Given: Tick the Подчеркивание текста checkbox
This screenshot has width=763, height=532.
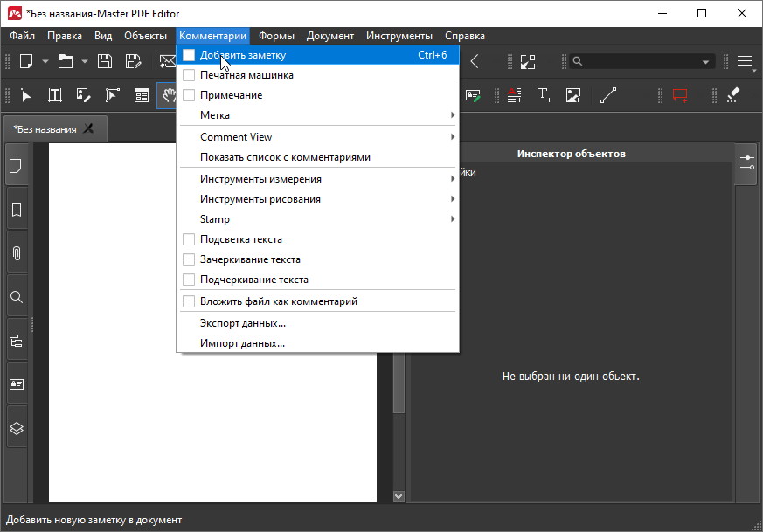Looking at the screenshot, I should click(189, 280).
